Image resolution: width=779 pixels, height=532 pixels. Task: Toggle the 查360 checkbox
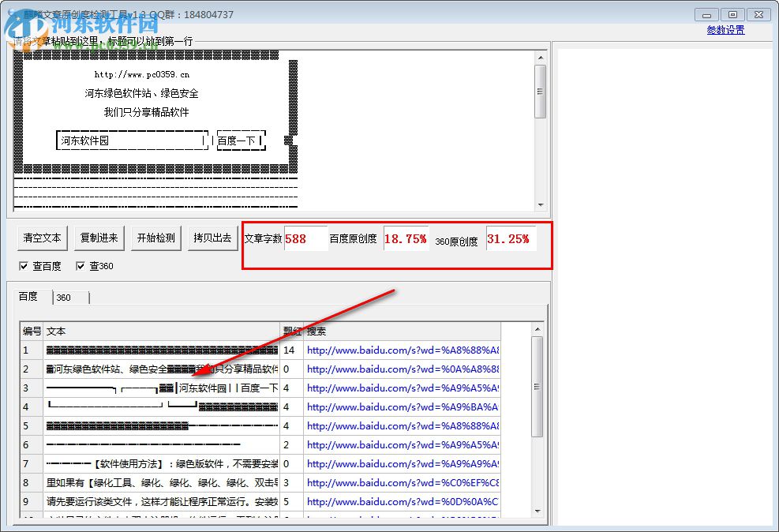[x=80, y=266]
